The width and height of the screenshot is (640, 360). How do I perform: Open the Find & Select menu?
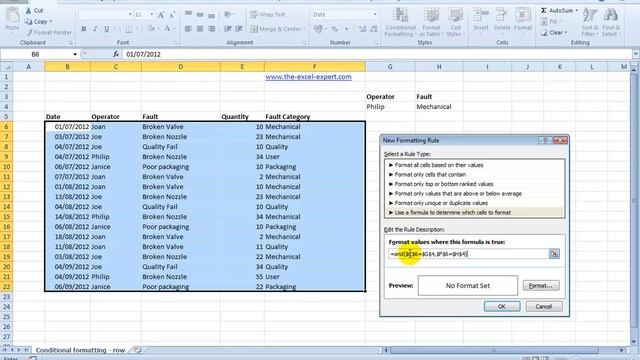coord(611,22)
